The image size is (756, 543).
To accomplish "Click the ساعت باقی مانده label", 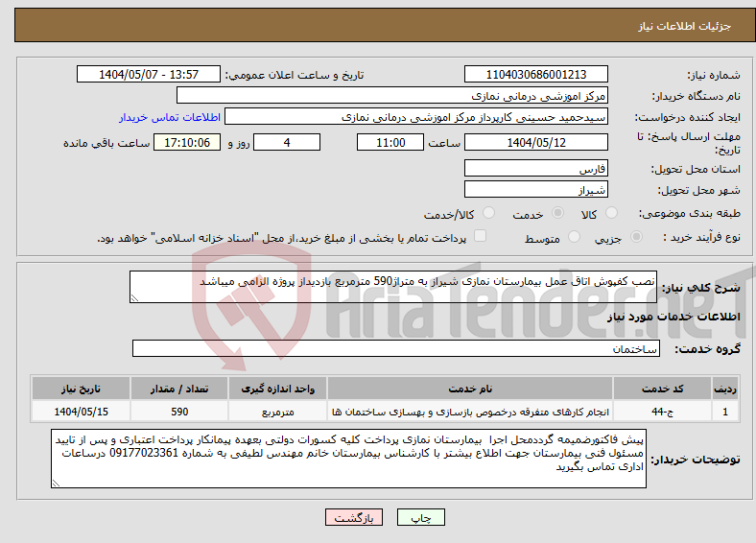I will [106, 143].
